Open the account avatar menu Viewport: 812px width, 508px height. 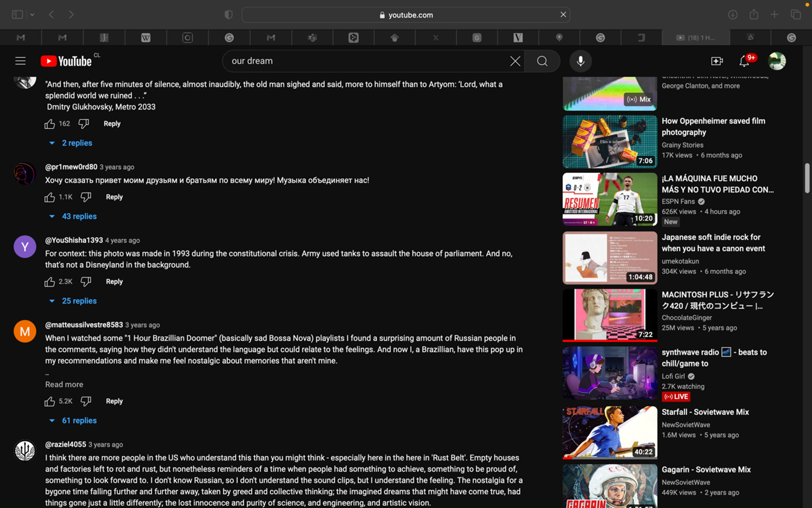pyautogui.click(x=777, y=61)
